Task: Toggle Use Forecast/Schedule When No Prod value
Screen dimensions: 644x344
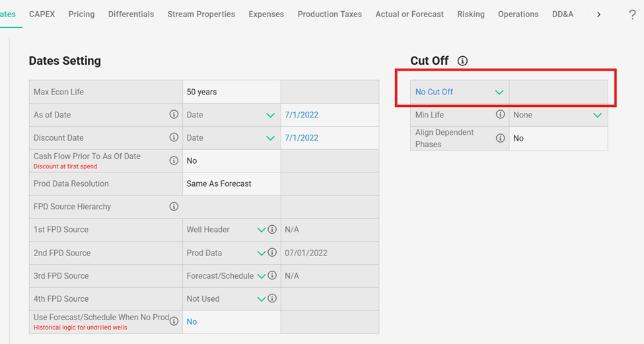Action: pos(192,322)
